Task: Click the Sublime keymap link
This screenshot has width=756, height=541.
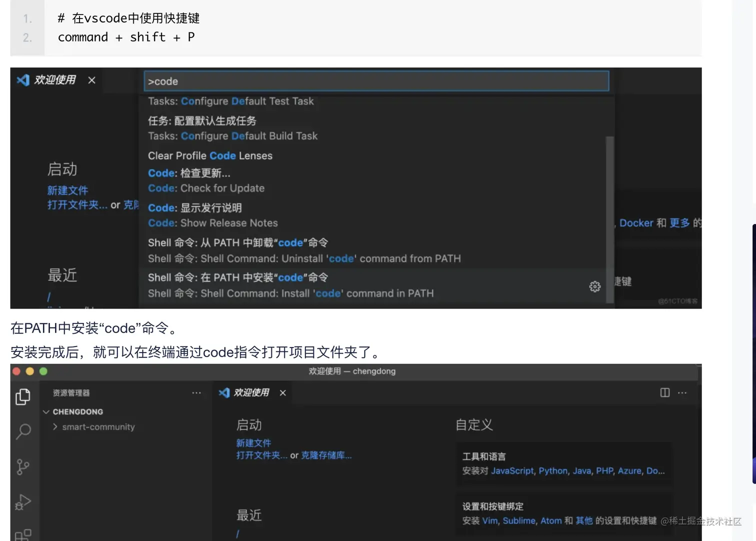Action: pos(519,520)
